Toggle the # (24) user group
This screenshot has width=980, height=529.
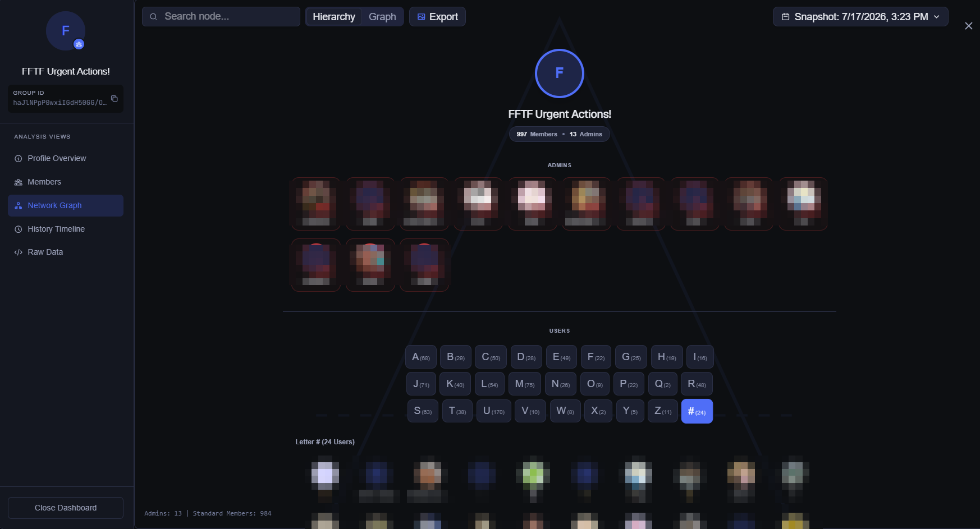[x=697, y=411]
